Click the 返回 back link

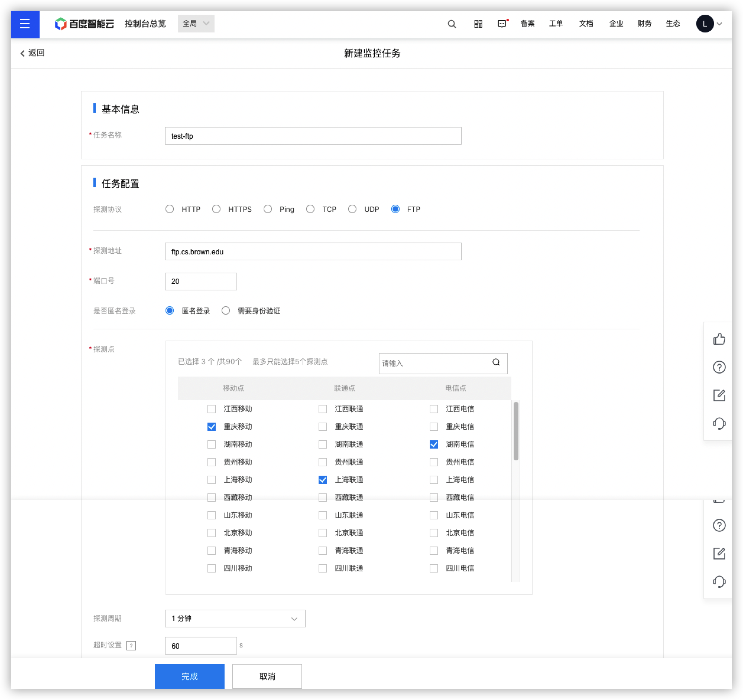pos(32,53)
